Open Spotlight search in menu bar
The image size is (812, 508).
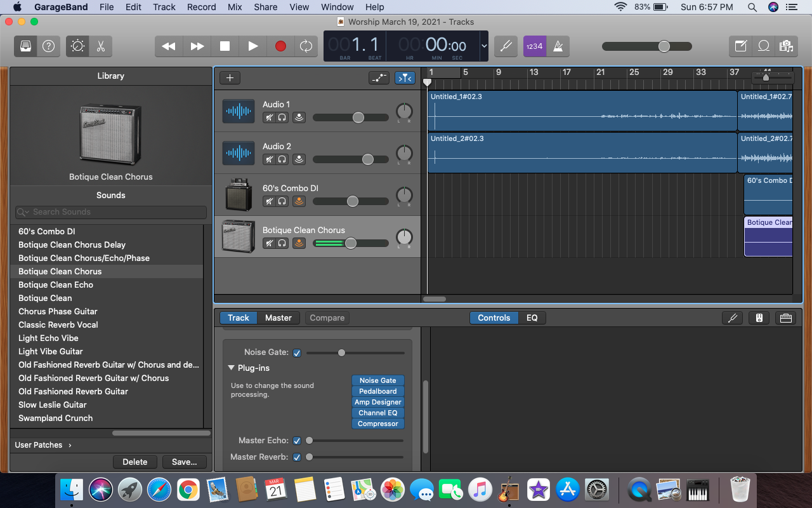pyautogui.click(x=752, y=7)
